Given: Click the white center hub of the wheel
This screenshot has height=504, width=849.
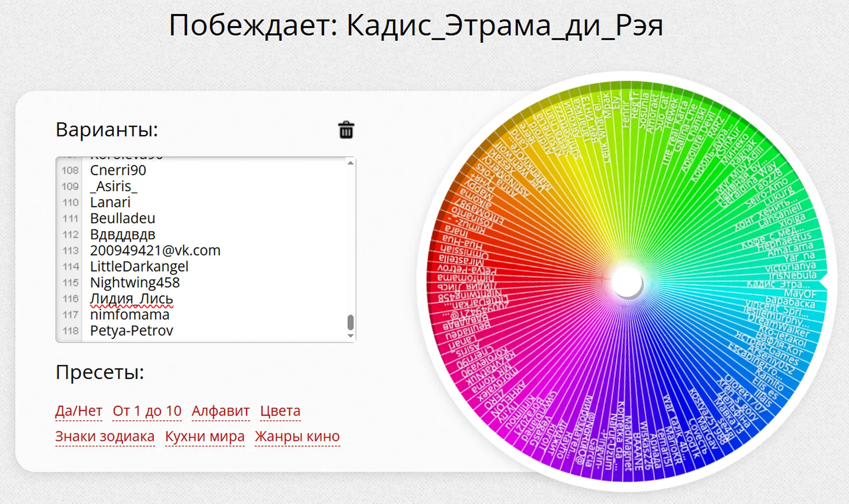Looking at the screenshot, I should pos(627,282).
